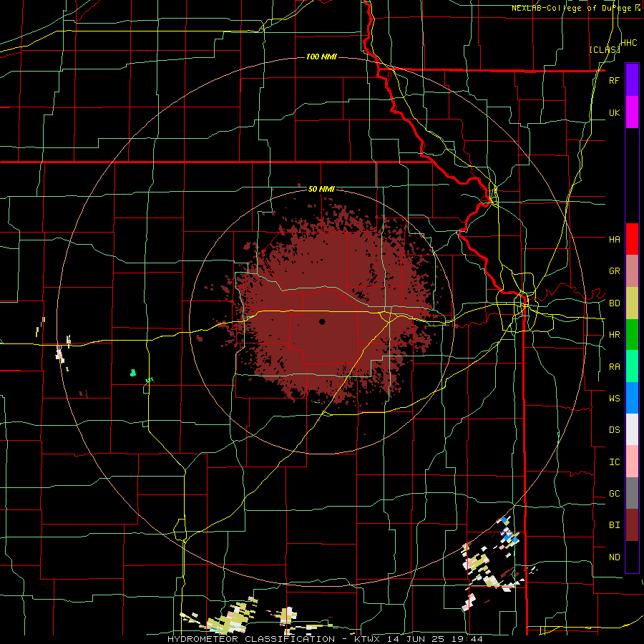Viewport: 644px width, 644px height.
Task: Click the 100 NMI range ring label
Action: [321, 57]
